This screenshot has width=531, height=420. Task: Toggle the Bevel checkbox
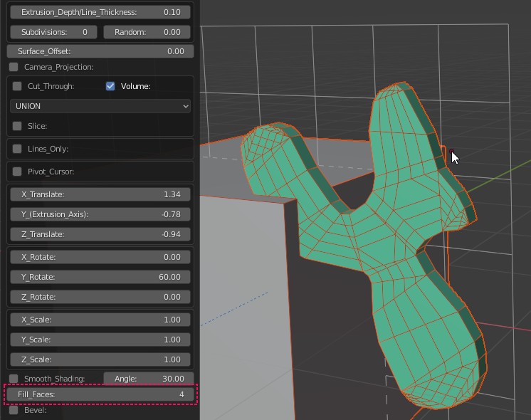pyautogui.click(x=14, y=410)
